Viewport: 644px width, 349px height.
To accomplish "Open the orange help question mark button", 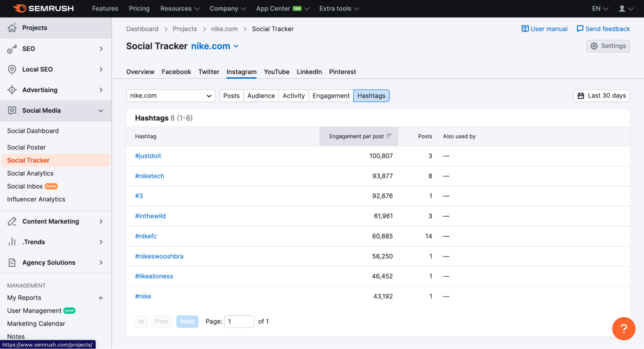I will tap(623, 328).
